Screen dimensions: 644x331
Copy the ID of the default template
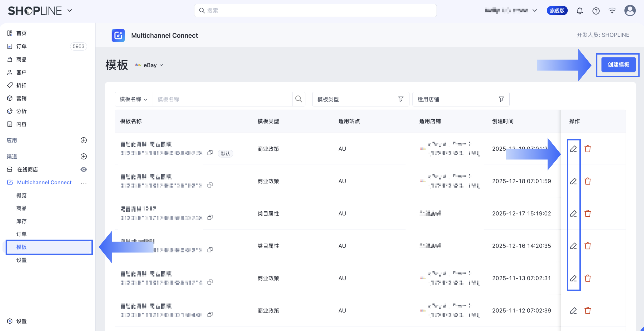click(x=210, y=153)
